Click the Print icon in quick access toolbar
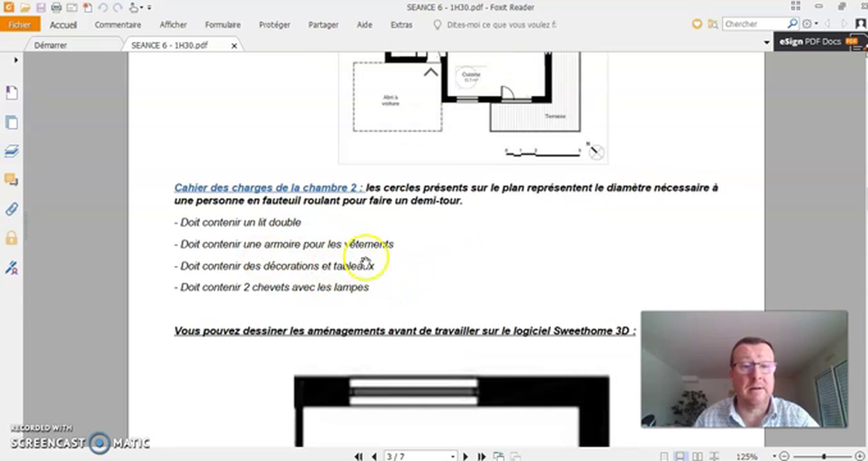The image size is (868, 461). coord(56,8)
